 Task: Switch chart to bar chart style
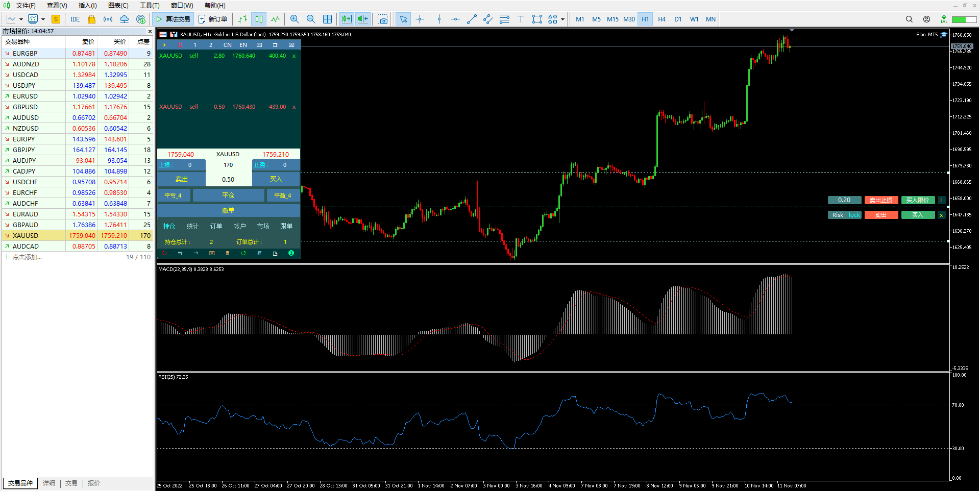tap(242, 19)
